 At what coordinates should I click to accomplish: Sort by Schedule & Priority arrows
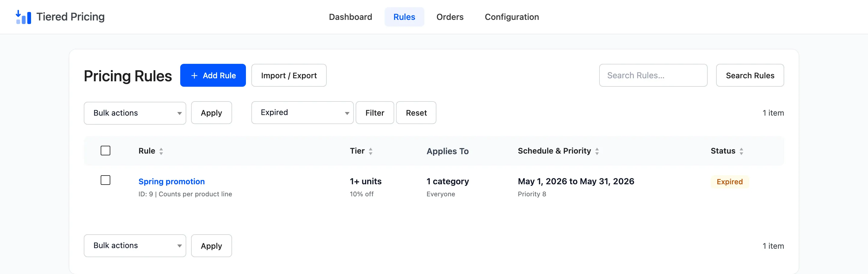coord(597,151)
